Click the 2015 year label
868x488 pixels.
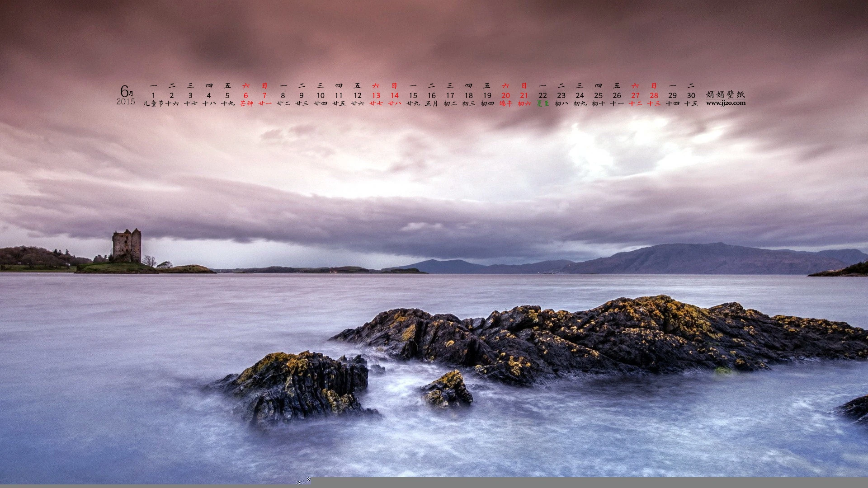click(x=126, y=102)
